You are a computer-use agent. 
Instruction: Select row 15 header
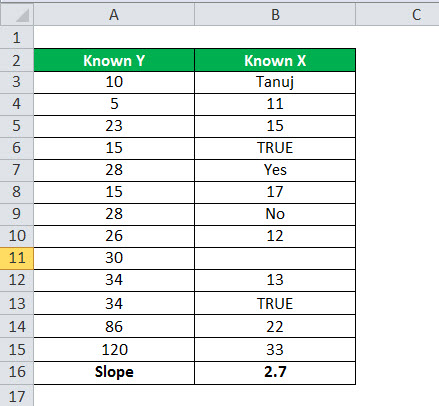pyautogui.click(x=17, y=349)
